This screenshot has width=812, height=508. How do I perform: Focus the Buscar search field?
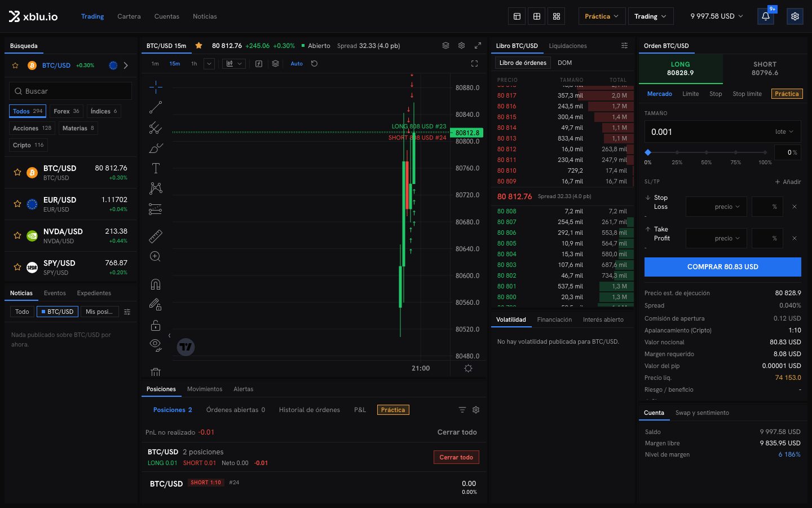pos(70,91)
